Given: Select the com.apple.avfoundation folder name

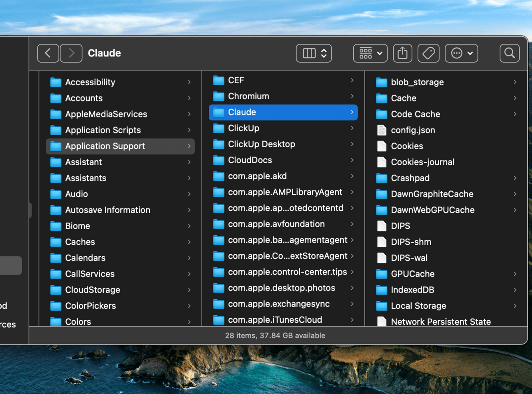Looking at the screenshot, I should (x=277, y=224).
